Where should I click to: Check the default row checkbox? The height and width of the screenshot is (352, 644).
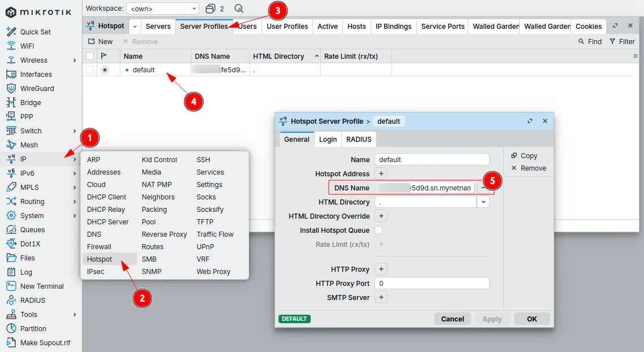point(89,70)
